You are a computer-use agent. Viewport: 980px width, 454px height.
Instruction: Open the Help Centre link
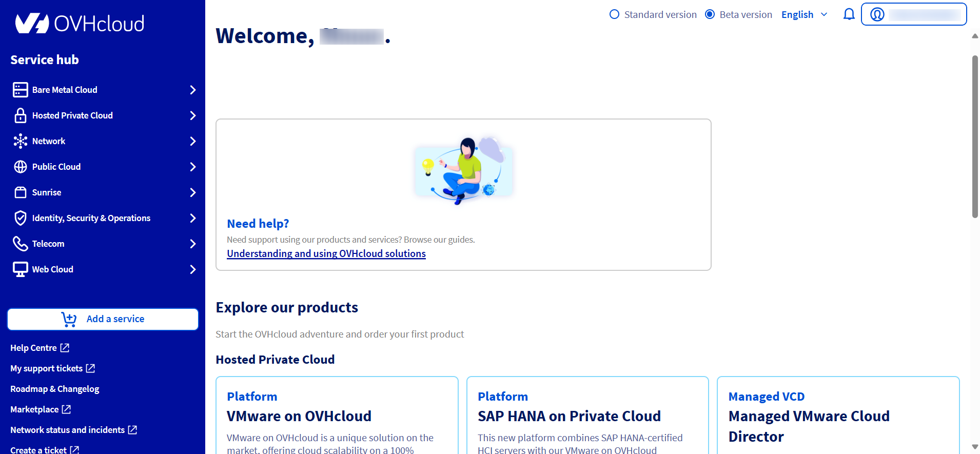pos(40,348)
